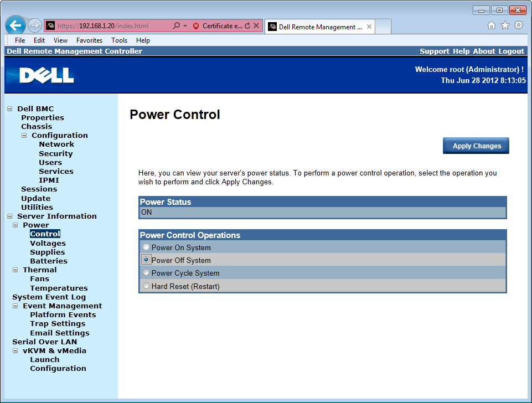This screenshot has height=403, width=532.
Task: Select the Dell Remote Management tab
Action: pyautogui.click(x=319, y=27)
